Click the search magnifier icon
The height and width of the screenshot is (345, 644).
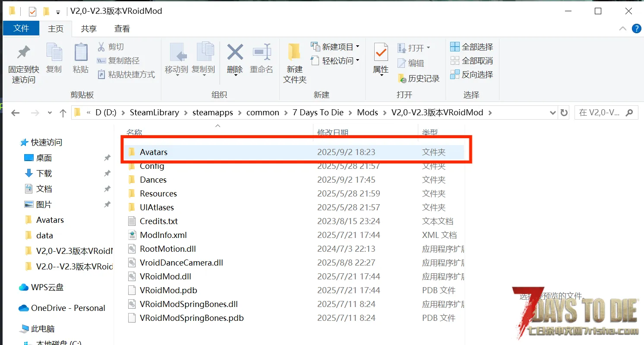point(629,113)
